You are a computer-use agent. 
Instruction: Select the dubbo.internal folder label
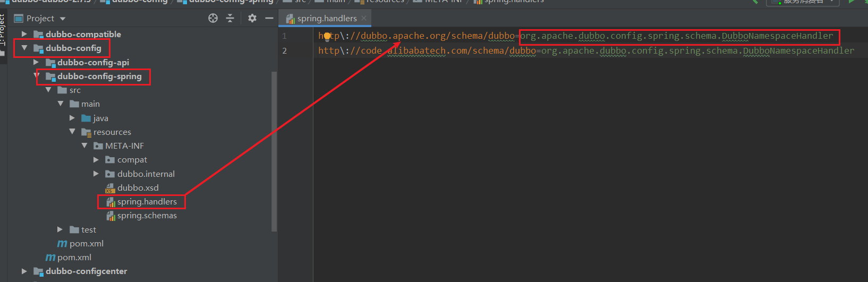146,174
